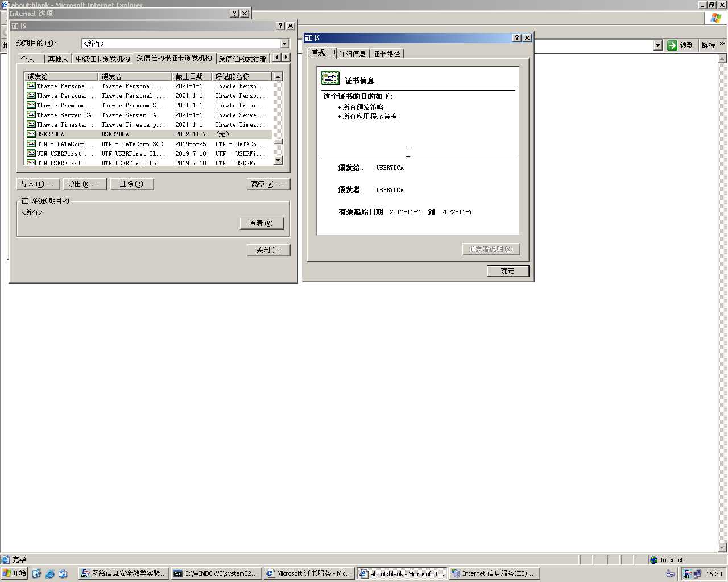Select the UTN - DATACorp certificate icon

pyautogui.click(x=31, y=144)
